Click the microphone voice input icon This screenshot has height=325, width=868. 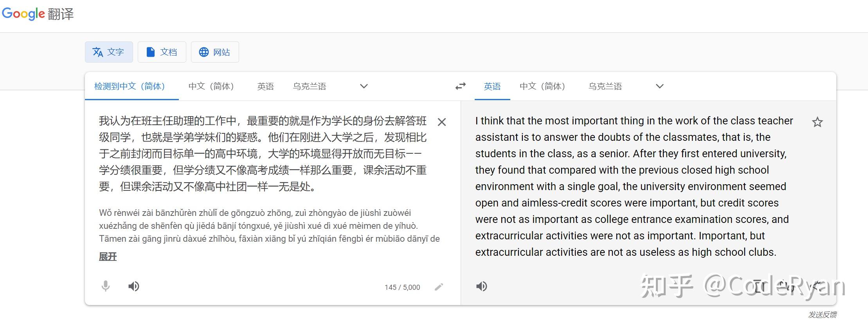point(105,287)
